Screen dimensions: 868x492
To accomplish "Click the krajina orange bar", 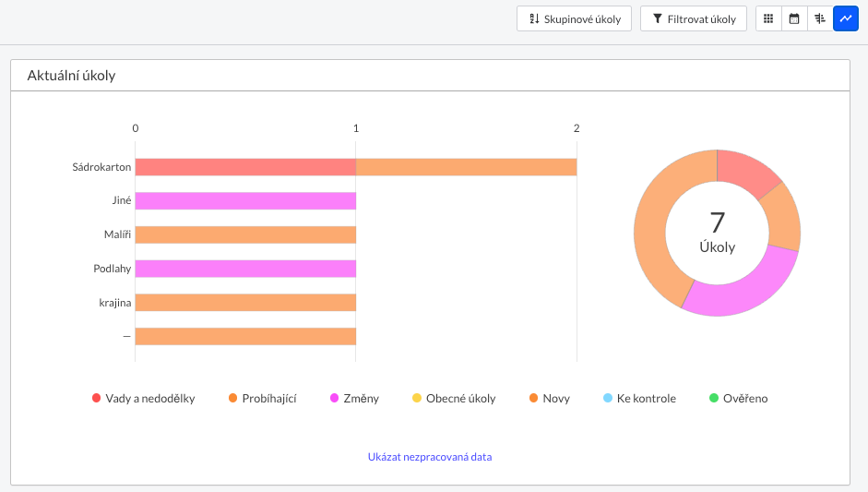I will [x=245, y=303].
